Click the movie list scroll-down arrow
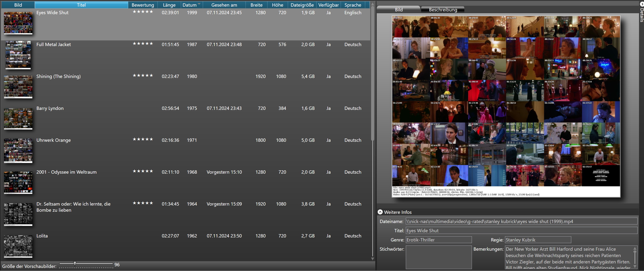This screenshot has height=271, width=644. pyautogui.click(x=373, y=259)
